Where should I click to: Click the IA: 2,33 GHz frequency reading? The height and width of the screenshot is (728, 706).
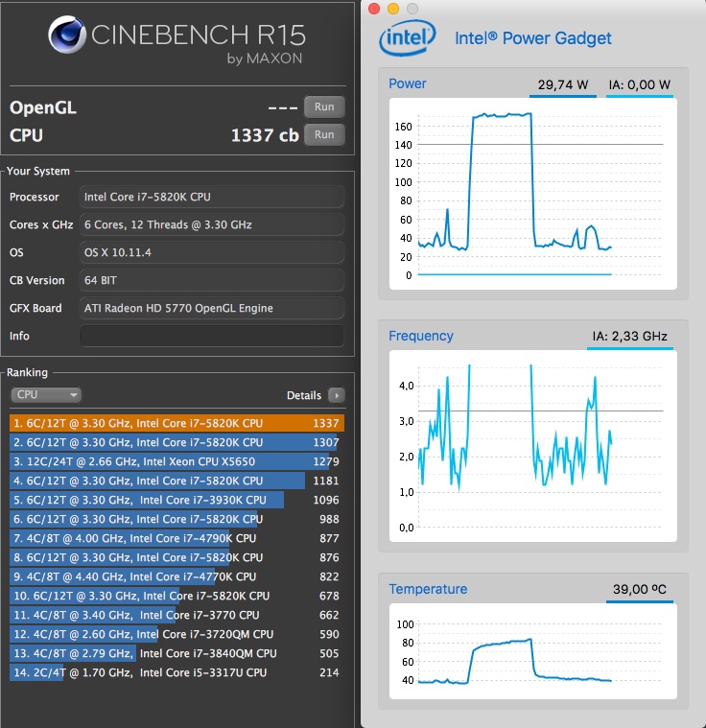point(630,336)
